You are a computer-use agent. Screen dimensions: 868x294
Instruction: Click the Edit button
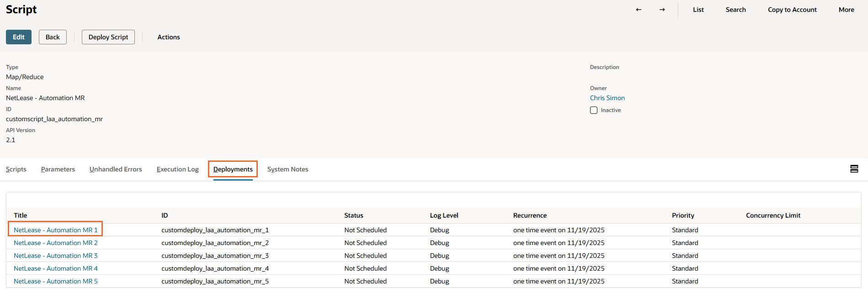tap(19, 37)
